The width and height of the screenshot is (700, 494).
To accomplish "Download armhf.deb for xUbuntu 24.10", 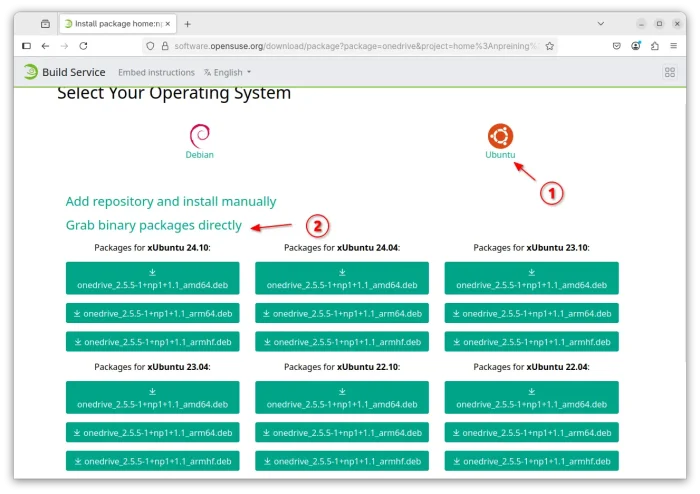I will pyautogui.click(x=152, y=342).
